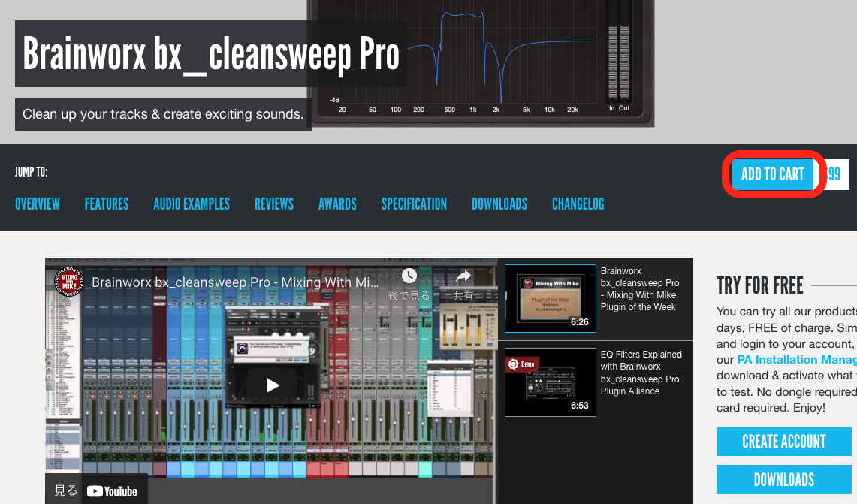Click the ADD TO CART button
The width and height of the screenshot is (857, 504).
tap(772, 174)
